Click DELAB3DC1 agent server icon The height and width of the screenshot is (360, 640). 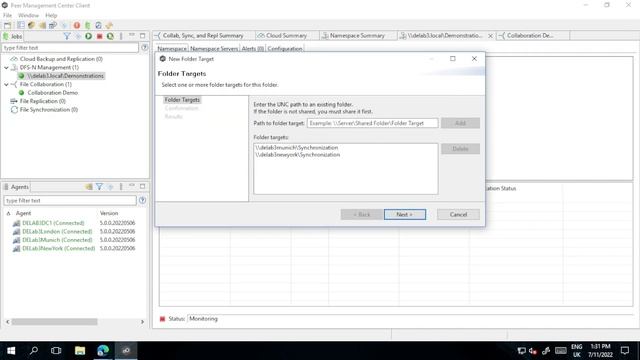(16, 223)
